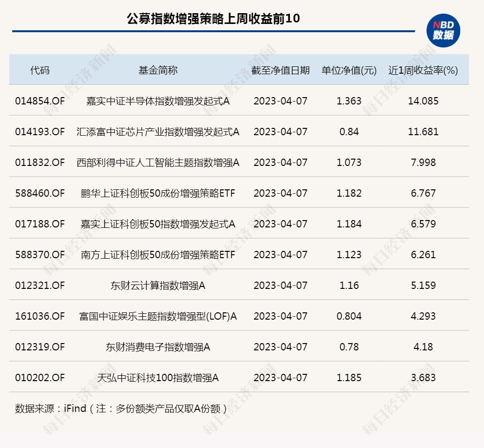Select the title 公募指数增强策略上周收益前10

pos(213,19)
